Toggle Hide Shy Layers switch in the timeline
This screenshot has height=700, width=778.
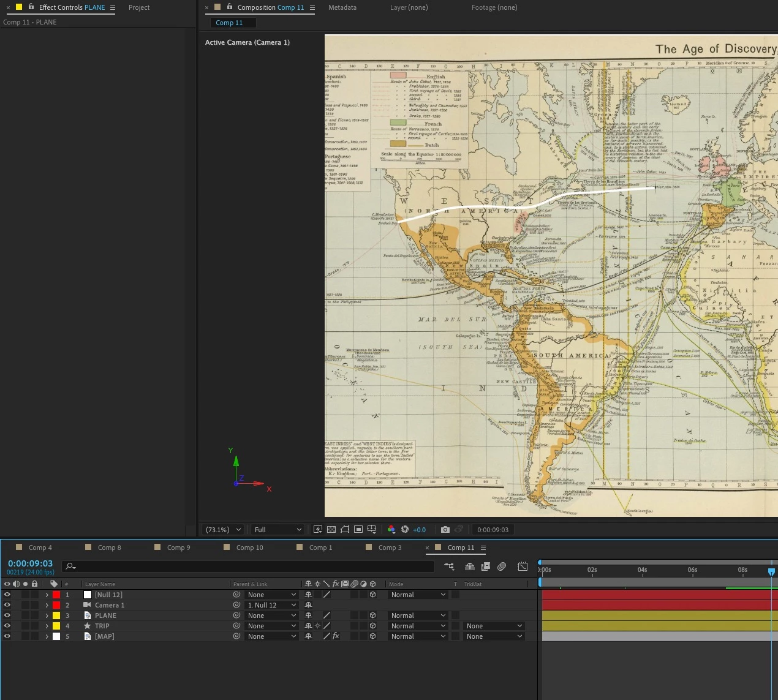pos(470,566)
